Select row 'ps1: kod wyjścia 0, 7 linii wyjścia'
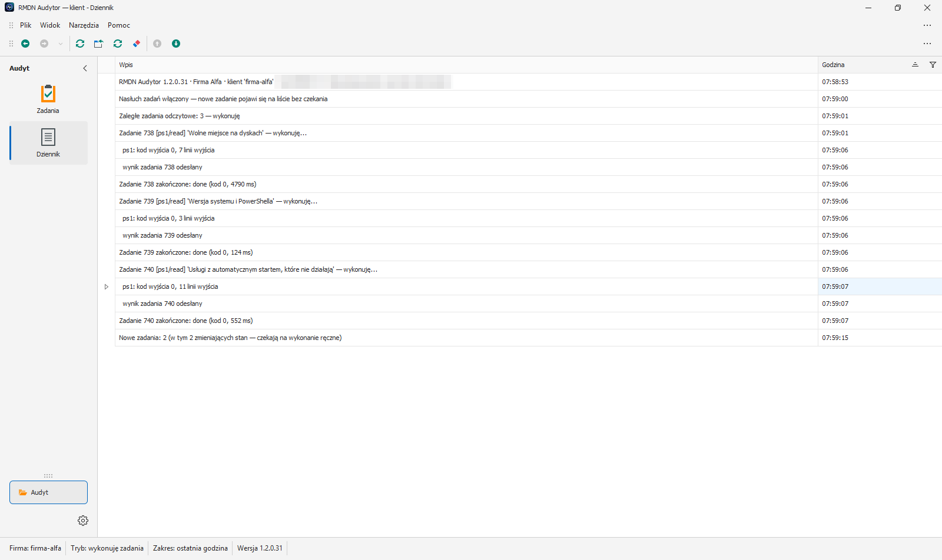The width and height of the screenshot is (942, 560). point(466,150)
